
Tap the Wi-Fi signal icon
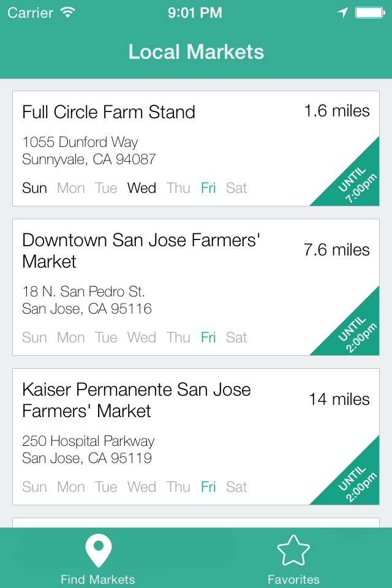(68, 13)
